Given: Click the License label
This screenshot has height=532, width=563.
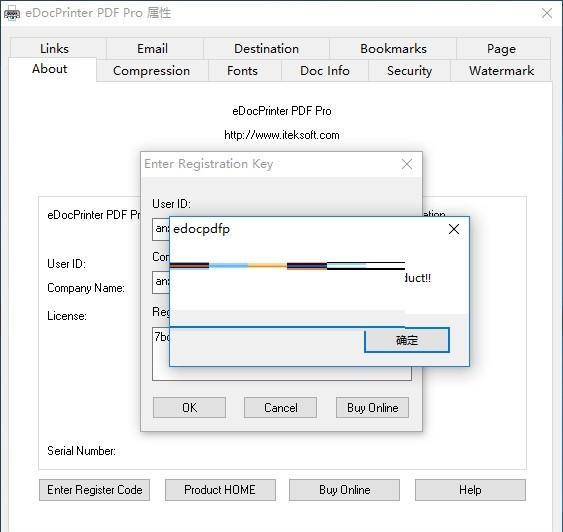Looking at the screenshot, I should click(67, 316).
